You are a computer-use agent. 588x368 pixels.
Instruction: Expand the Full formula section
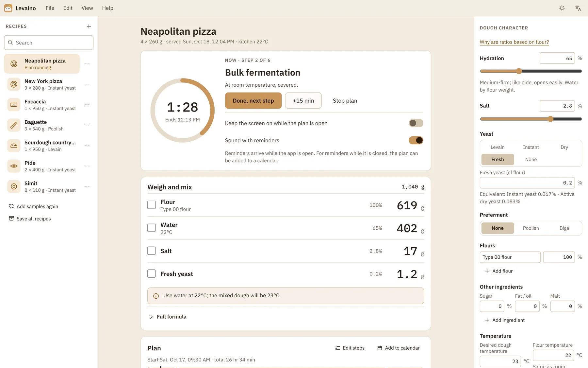(168, 317)
